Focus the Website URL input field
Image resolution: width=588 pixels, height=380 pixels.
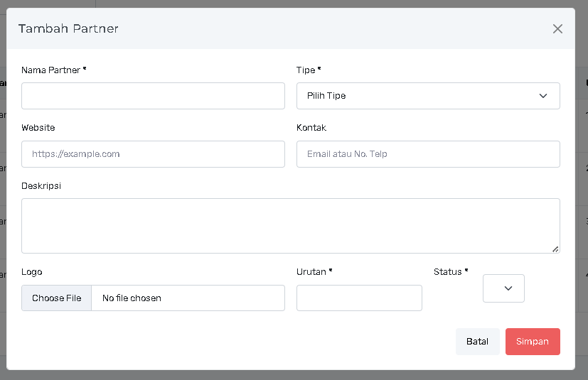coord(153,154)
